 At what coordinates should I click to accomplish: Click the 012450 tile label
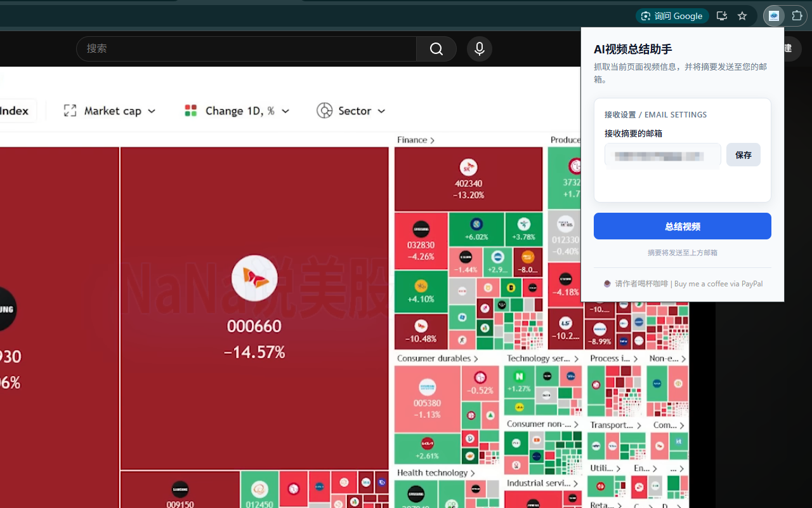point(259,504)
